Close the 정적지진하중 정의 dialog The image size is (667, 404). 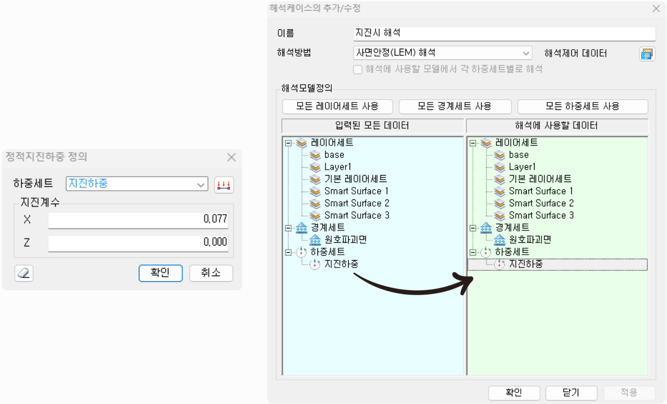tap(231, 158)
